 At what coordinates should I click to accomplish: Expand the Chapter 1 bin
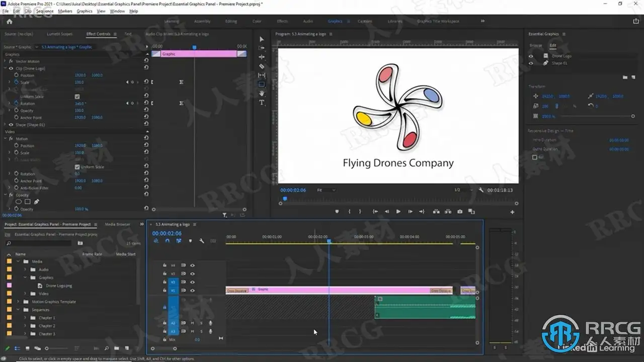(25, 318)
